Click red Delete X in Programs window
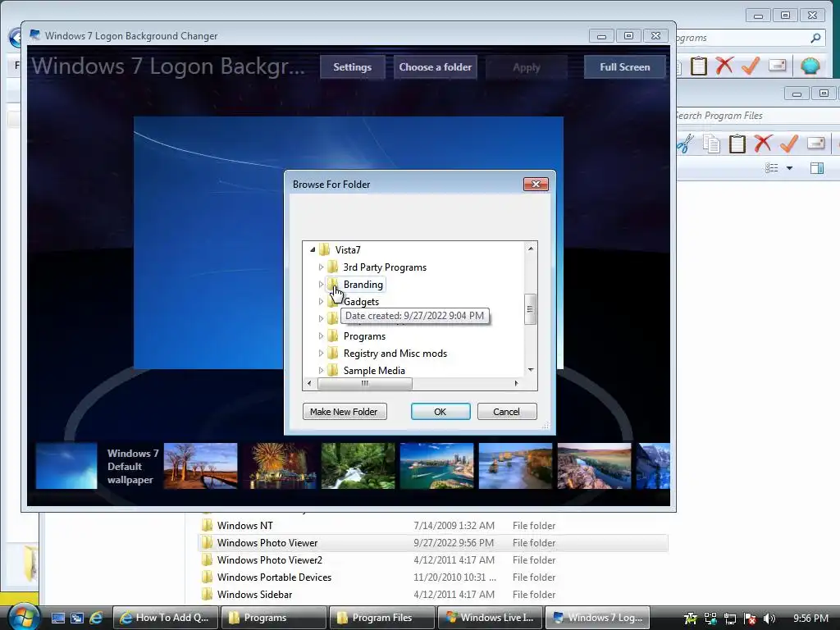840x630 pixels. (x=724, y=66)
